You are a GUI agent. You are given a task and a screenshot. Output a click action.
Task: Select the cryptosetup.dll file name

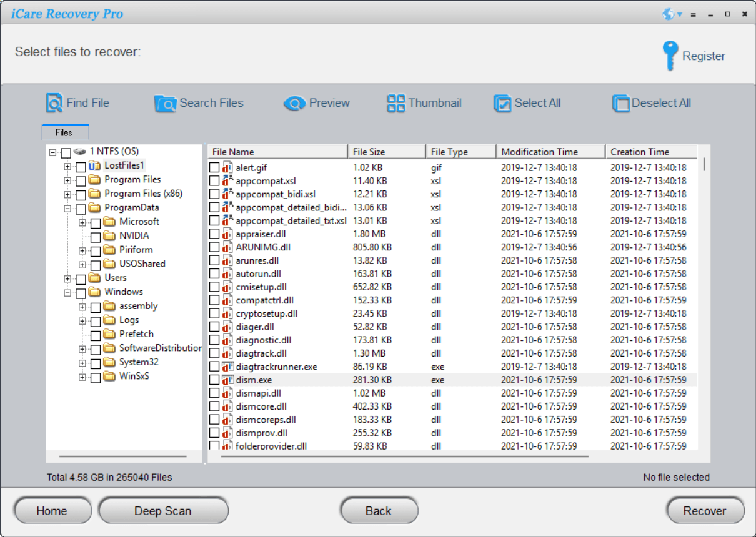pos(266,313)
